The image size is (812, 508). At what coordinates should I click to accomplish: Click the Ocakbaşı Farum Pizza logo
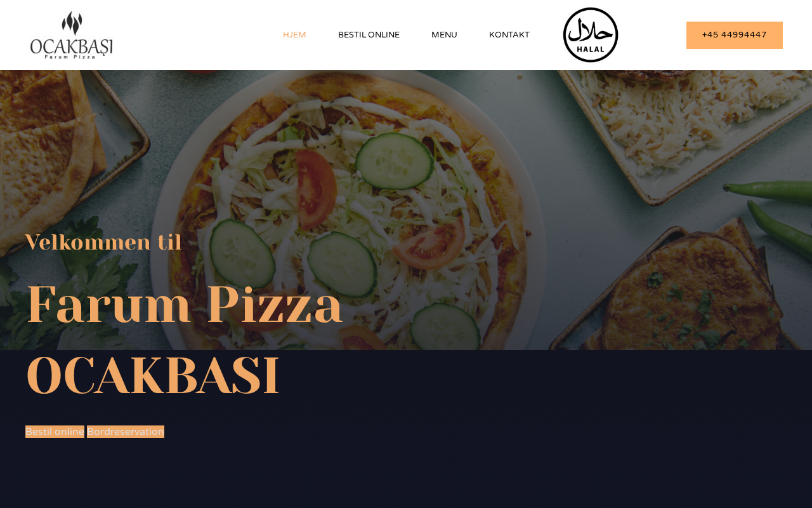72,35
